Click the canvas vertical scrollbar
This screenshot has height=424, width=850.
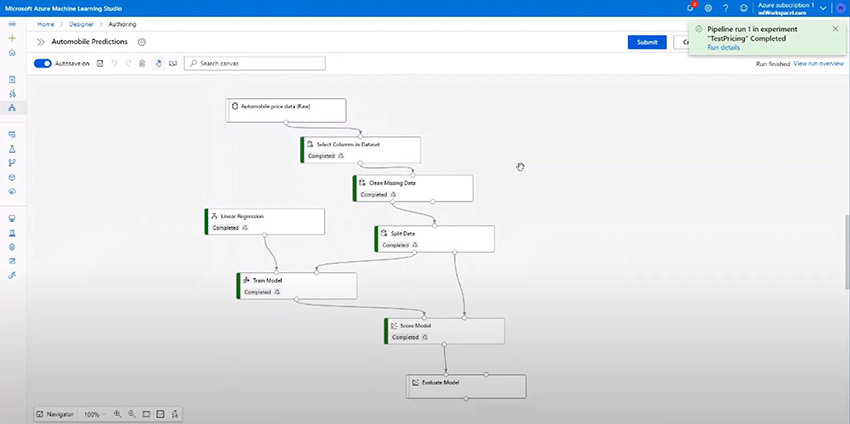click(847, 252)
